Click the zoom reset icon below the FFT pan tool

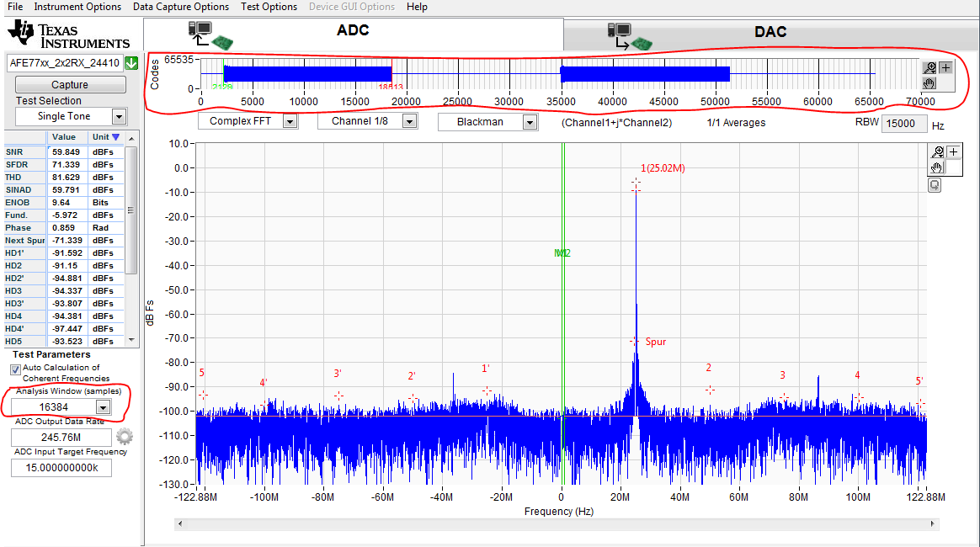[x=935, y=184]
